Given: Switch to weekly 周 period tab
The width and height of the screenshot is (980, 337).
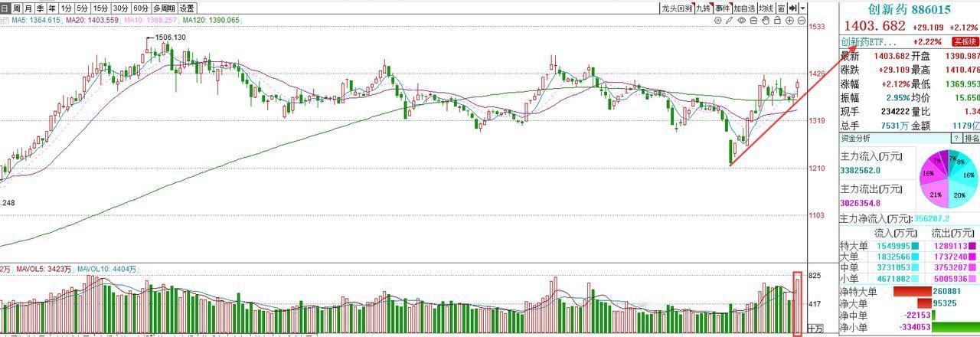Looking at the screenshot, I should point(17,8).
